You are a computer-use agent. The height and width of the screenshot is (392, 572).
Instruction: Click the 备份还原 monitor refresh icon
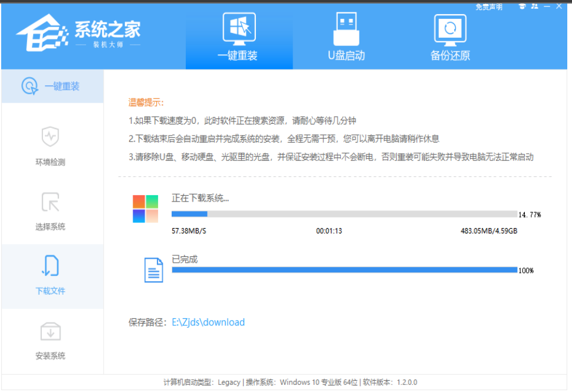[x=450, y=29]
